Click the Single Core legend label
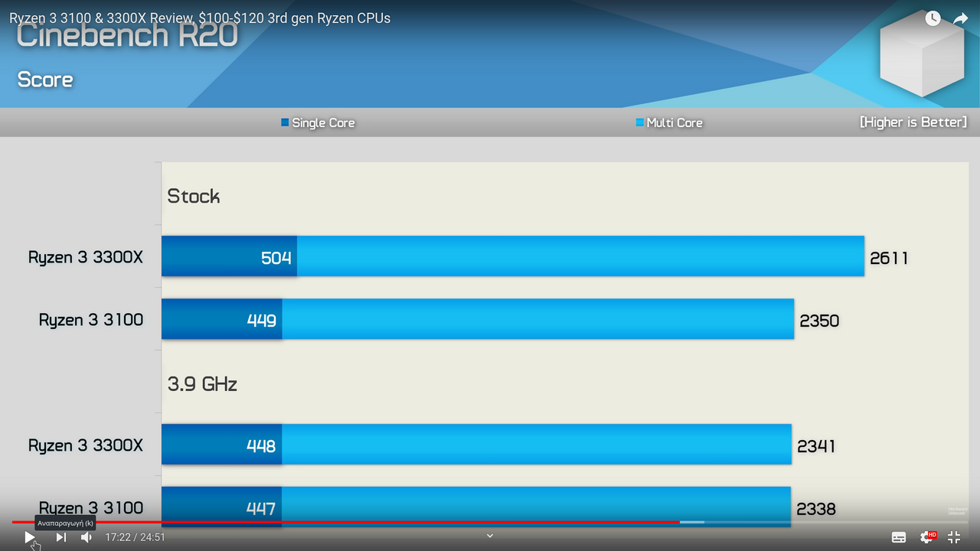Image resolution: width=980 pixels, height=551 pixels. (323, 122)
